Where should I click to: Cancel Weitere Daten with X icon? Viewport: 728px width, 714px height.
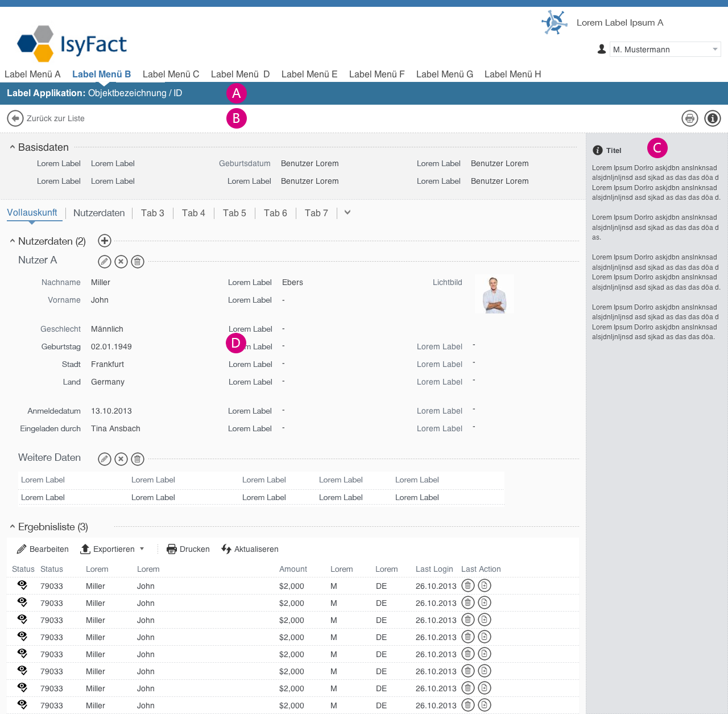[121, 459]
